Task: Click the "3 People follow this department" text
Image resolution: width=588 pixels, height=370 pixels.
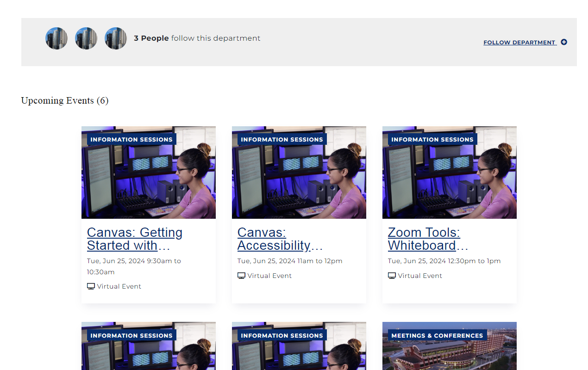Action: (197, 38)
